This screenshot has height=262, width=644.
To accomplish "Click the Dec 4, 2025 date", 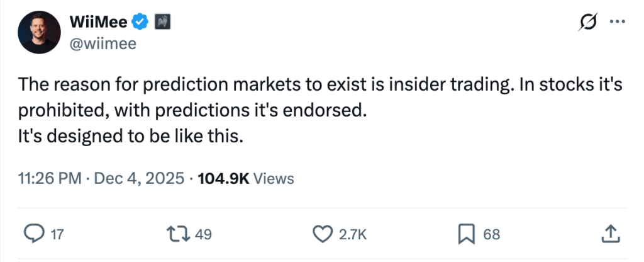I will click(x=139, y=178).
